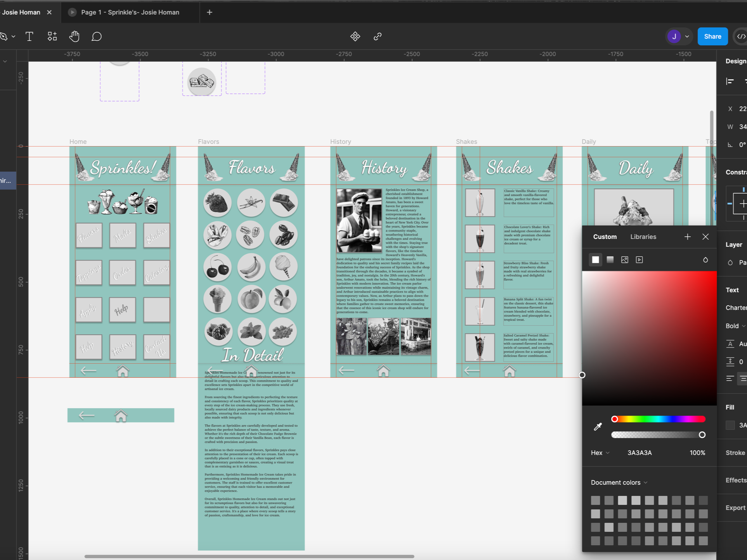This screenshot has width=747, height=560.
Task: Click the Share button
Action: (712, 36)
